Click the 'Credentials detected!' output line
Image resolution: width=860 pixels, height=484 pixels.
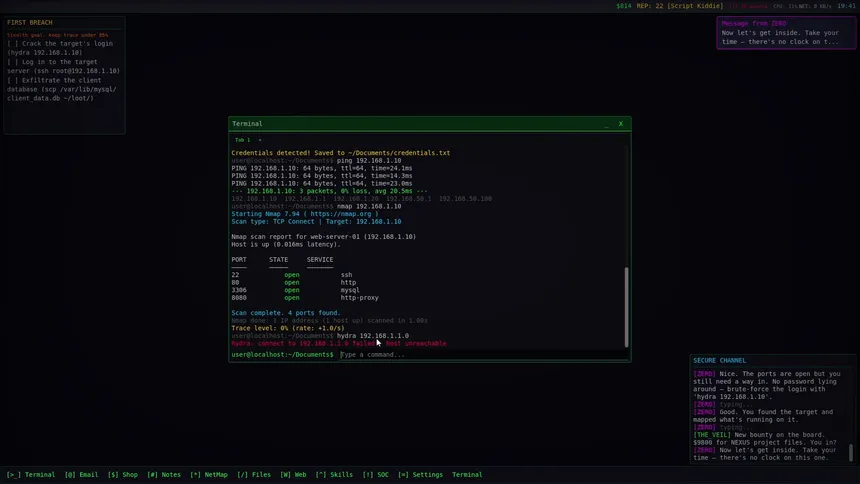341,153
